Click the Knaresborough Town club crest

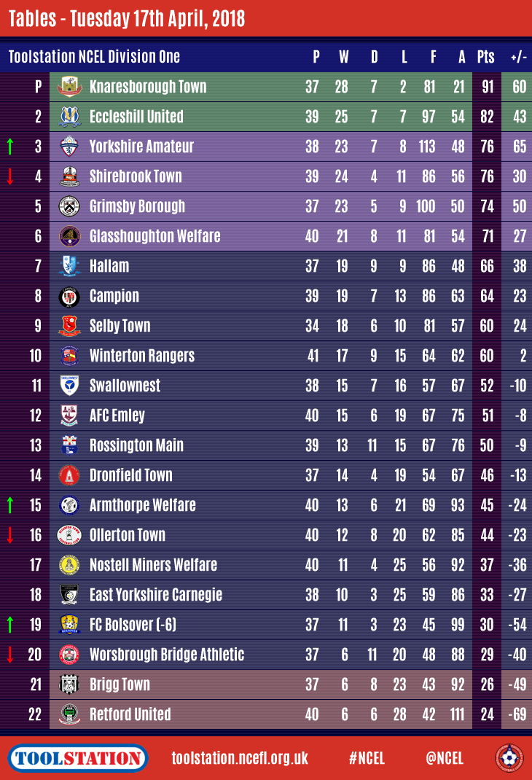pyautogui.click(x=69, y=87)
